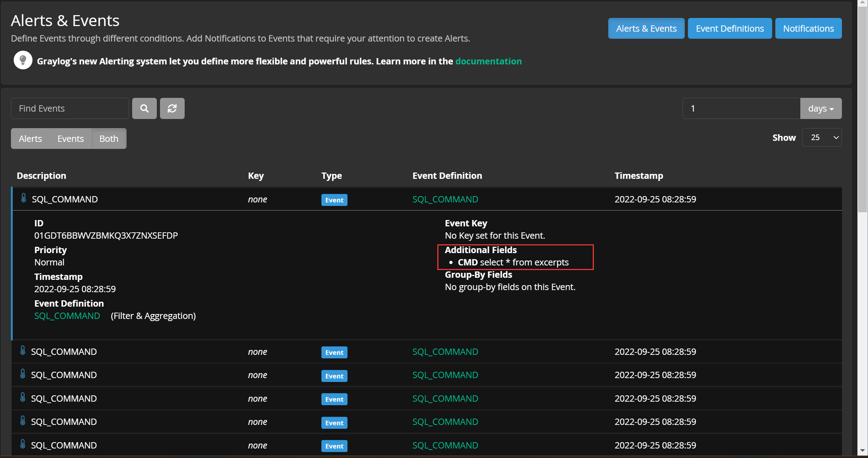Screen dimensions: 868x458
Task: Open the Notifications page
Action: (x=808, y=28)
